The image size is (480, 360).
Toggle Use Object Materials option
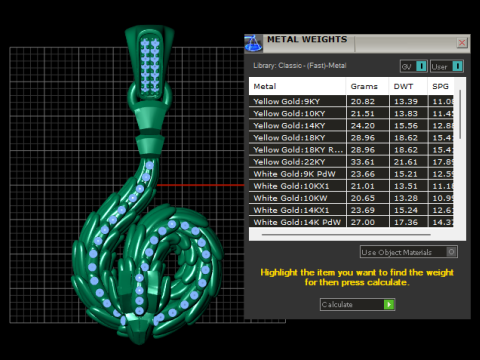tap(409, 252)
